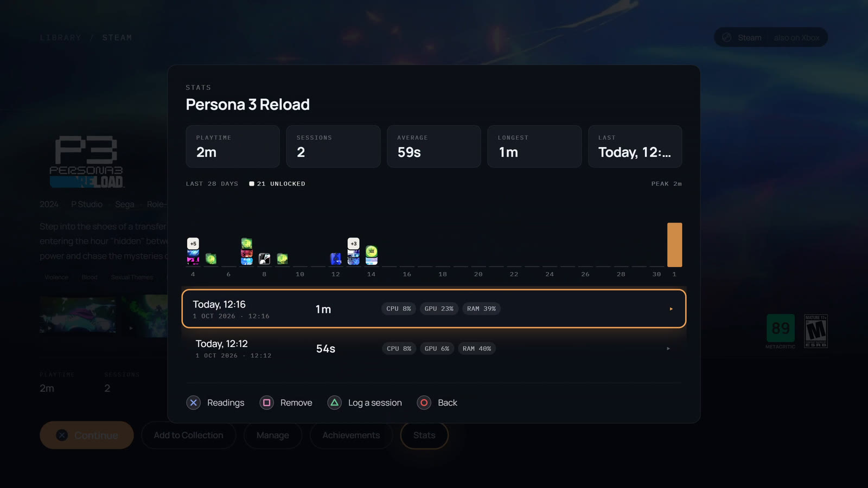Select the XIII achievement icon on day 14
This screenshot has height=488, width=868.
[x=372, y=251]
